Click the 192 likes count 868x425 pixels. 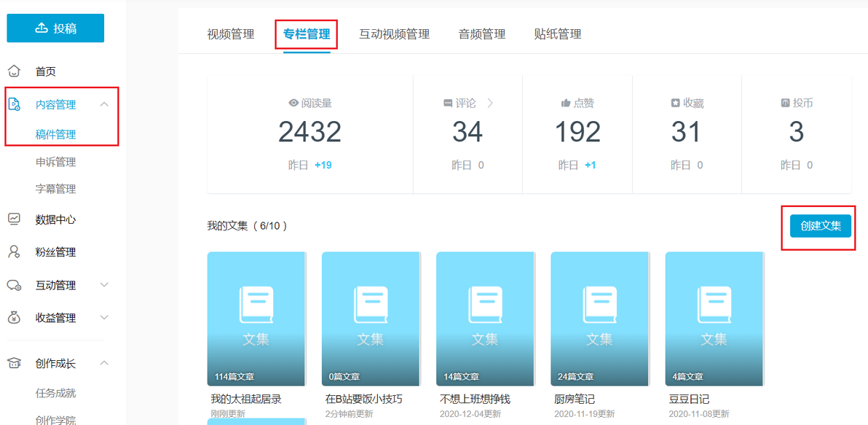tap(577, 133)
